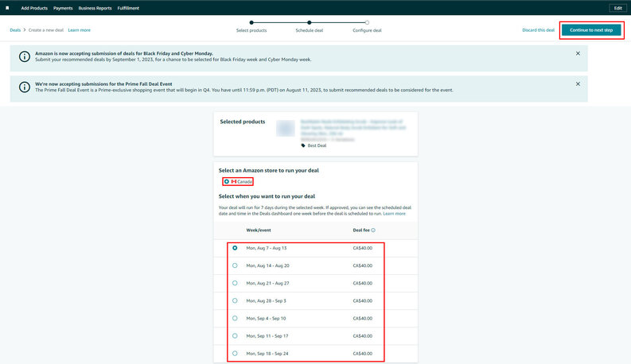Click CA$40.00 fee for Sep 18 week
Screen dimensions: 631x364
363,354
